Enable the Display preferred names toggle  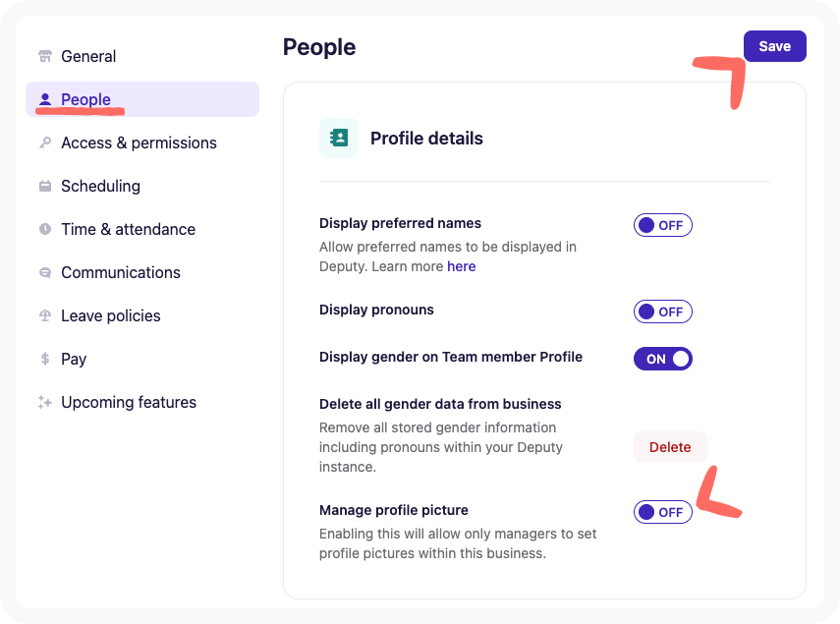(662, 225)
